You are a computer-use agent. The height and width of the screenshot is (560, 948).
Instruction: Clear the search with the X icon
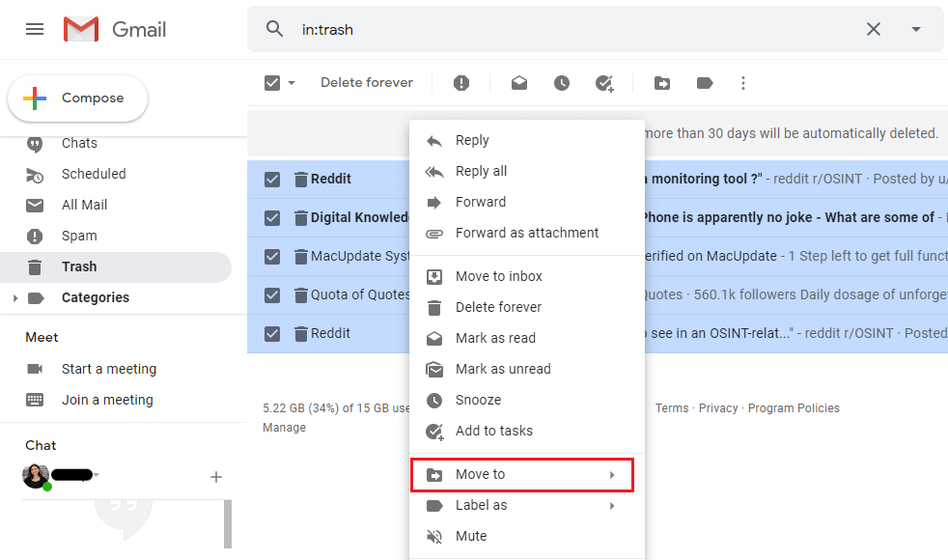873,29
